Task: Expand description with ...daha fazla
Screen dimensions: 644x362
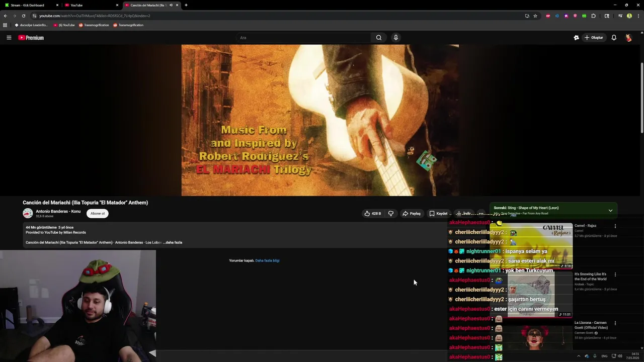Action: click(173, 242)
